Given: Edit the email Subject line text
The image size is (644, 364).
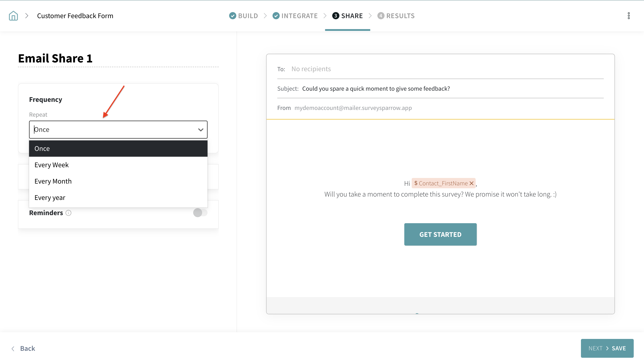Looking at the screenshot, I should point(376,89).
